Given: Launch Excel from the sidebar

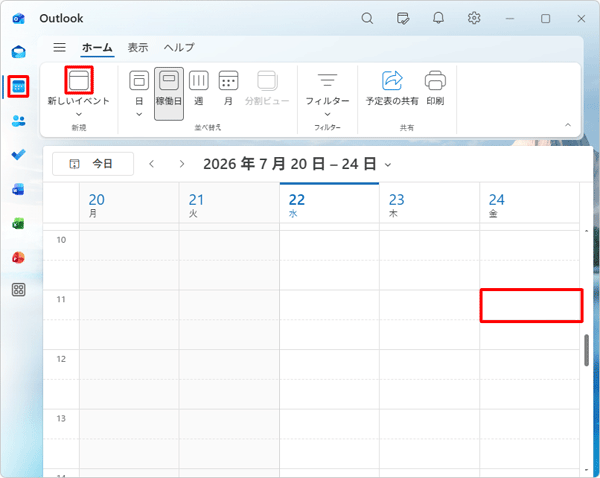Looking at the screenshot, I should pos(18,223).
